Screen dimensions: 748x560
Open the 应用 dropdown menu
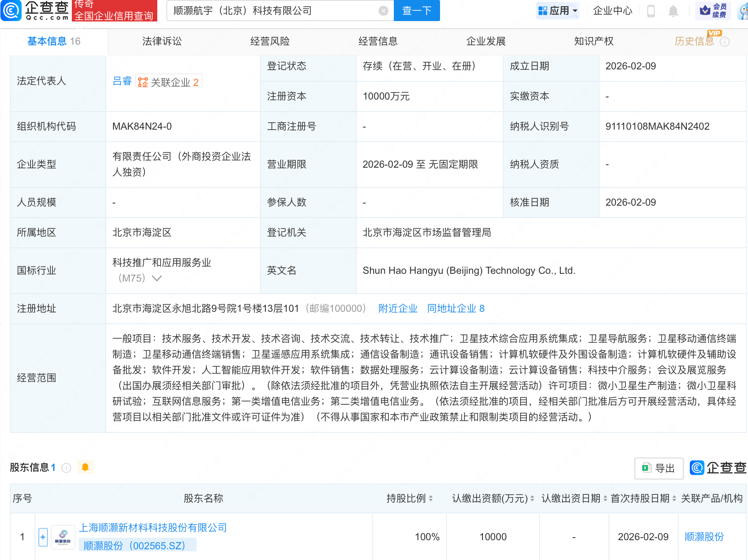558,11
